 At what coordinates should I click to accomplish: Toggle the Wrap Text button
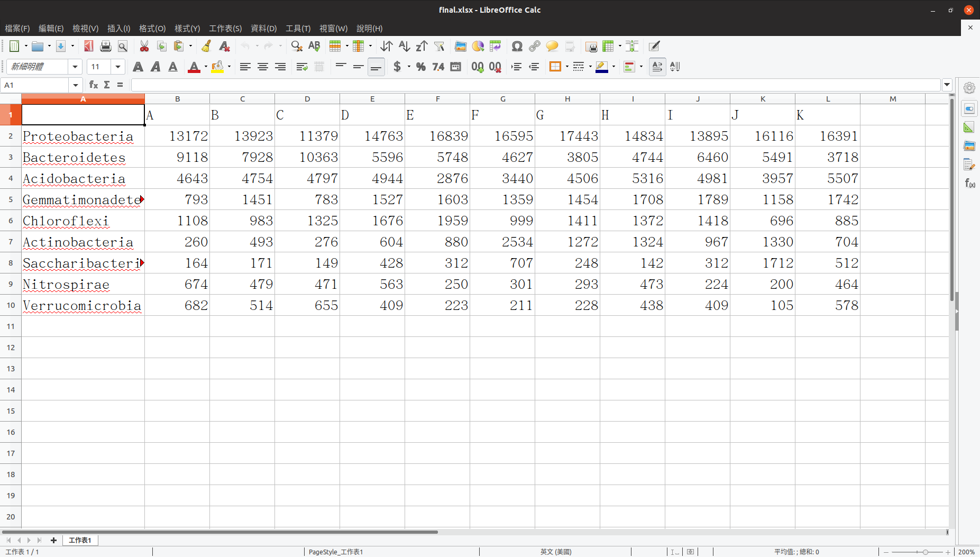pyautogui.click(x=302, y=67)
